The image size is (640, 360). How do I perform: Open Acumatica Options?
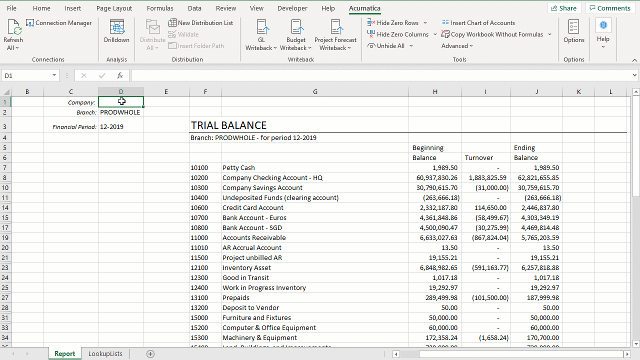[x=573, y=31]
